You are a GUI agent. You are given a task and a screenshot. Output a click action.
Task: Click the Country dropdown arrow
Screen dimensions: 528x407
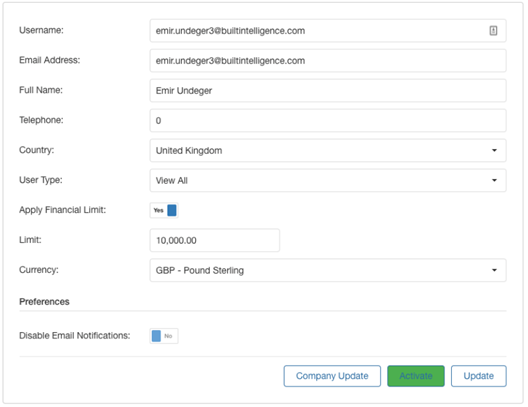(494, 150)
